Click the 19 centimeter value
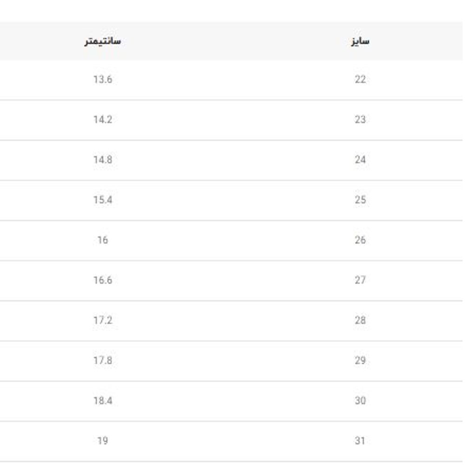The width and height of the screenshot is (476, 476). [x=102, y=441]
